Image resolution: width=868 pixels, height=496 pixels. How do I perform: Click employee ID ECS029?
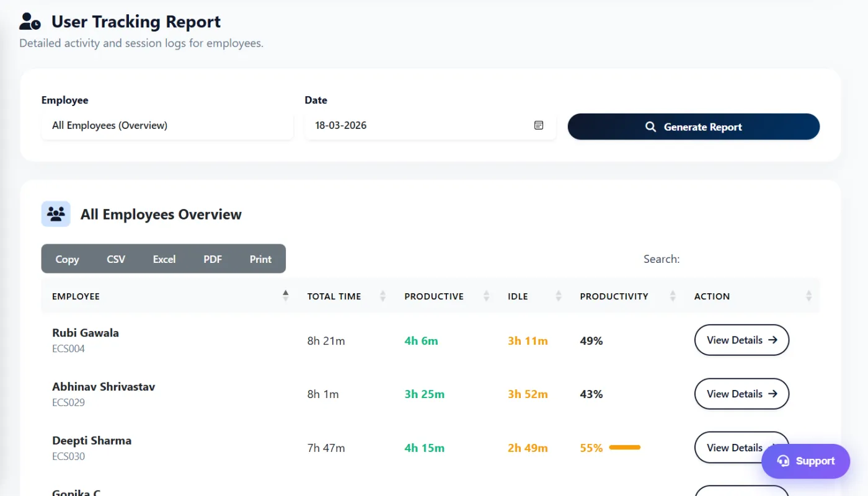tap(68, 403)
